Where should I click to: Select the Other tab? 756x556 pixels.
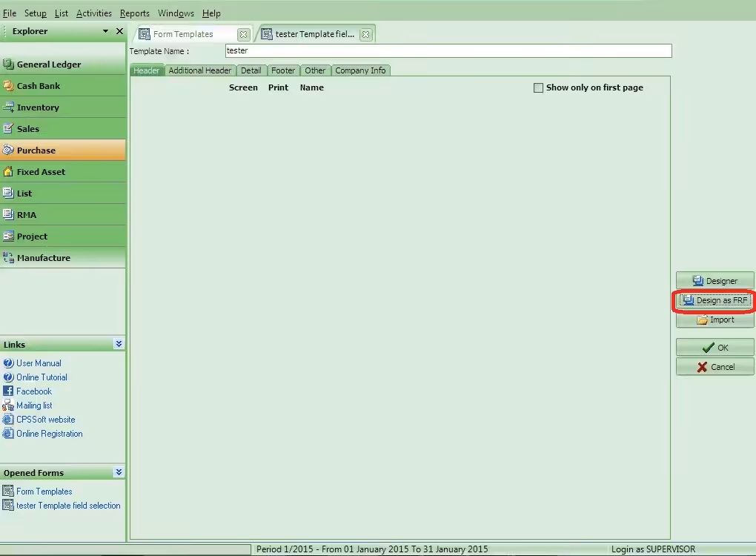coord(315,70)
